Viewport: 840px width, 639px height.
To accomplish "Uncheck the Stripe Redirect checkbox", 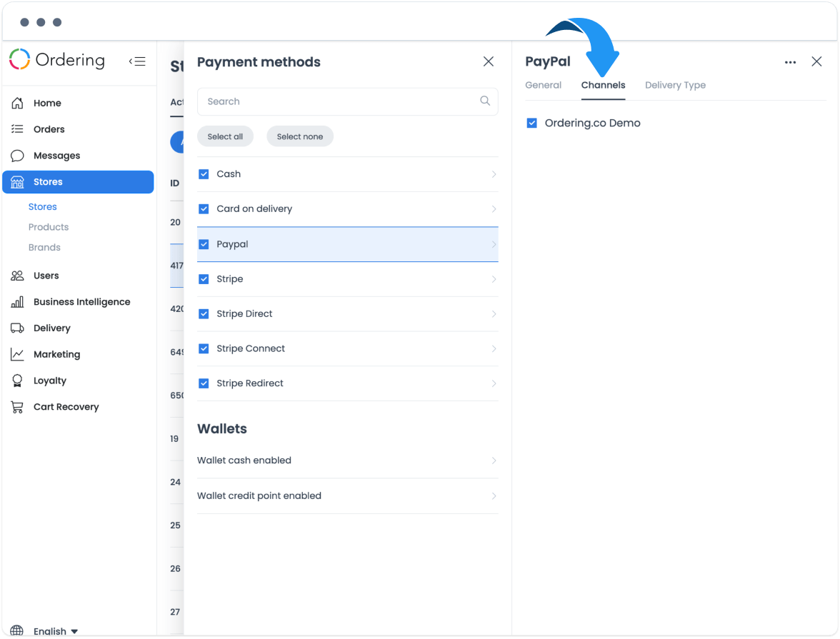I will (x=204, y=383).
